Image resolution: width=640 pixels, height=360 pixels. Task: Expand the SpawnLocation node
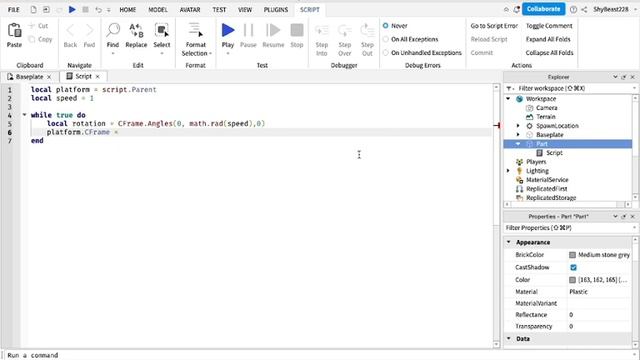518,126
